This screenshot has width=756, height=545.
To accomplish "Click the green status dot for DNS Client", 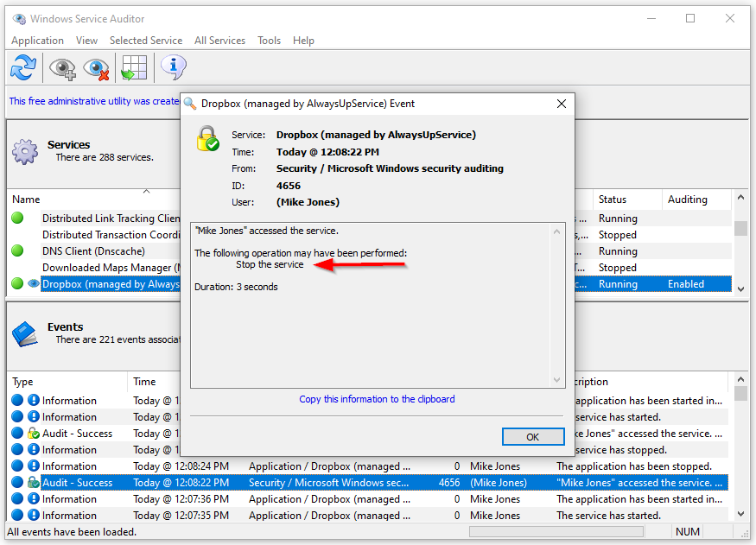I will pos(17,250).
